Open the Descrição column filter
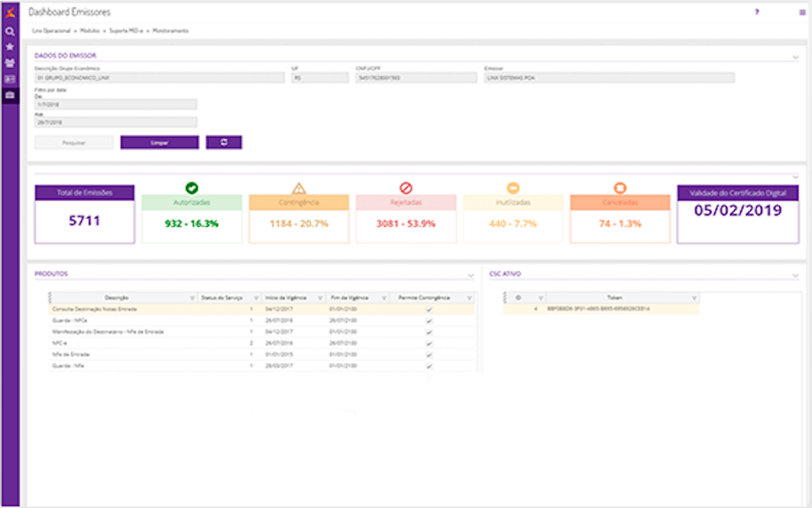The width and height of the screenshot is (812, 508). 192,298
